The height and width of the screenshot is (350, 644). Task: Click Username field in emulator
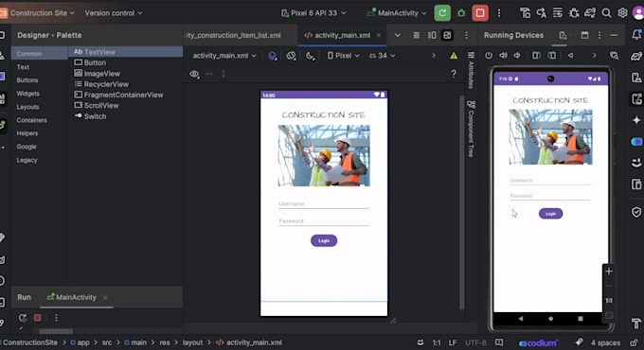[x=550, y=180]
